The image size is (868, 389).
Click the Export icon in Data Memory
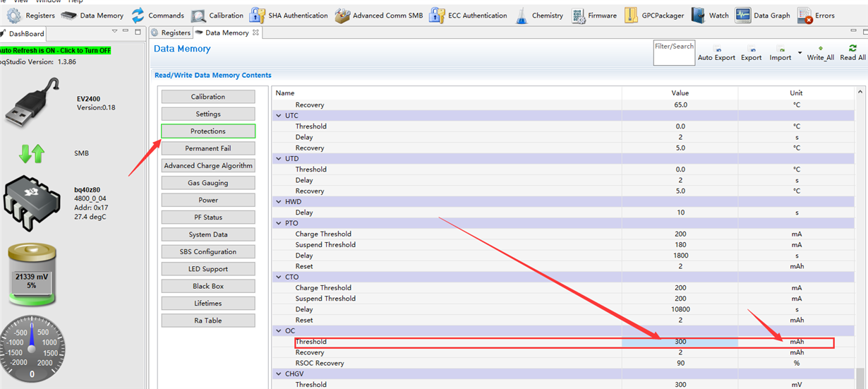pyautogui.click(x=752, y=50)
